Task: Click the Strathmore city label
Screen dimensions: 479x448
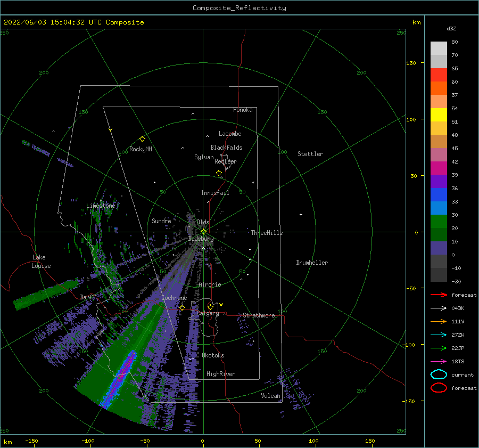Action: click(x=259, y=315)
